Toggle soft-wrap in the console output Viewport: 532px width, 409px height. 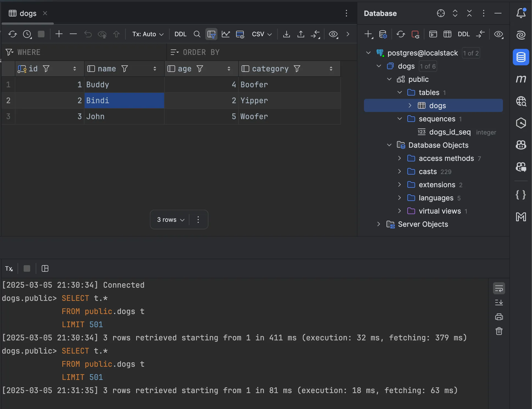point(499,288)
